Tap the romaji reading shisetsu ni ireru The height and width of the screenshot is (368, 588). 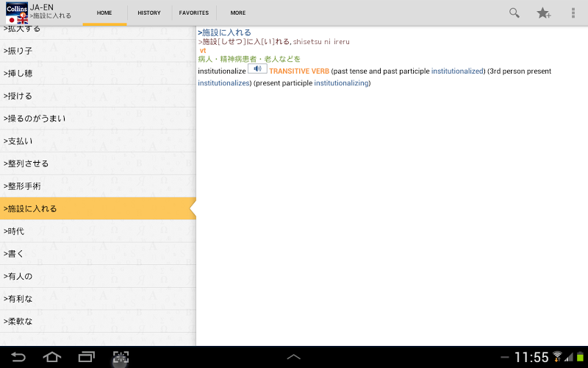tap(321, 42)
